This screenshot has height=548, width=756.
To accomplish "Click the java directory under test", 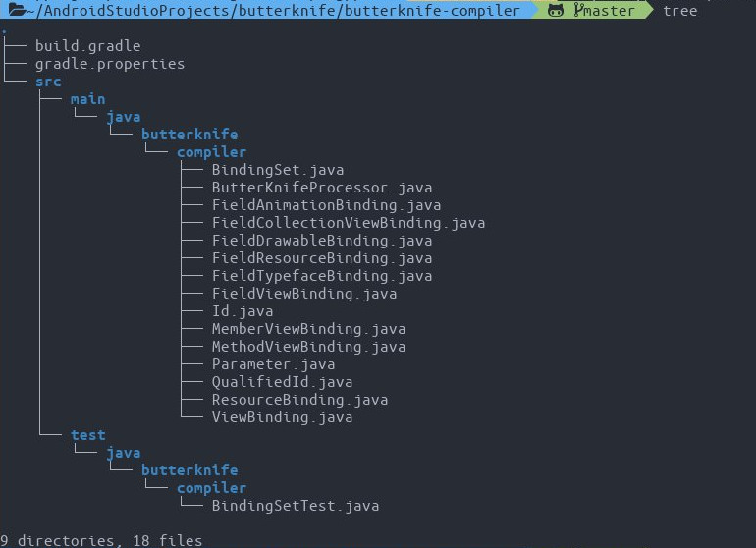I will 124,453.
